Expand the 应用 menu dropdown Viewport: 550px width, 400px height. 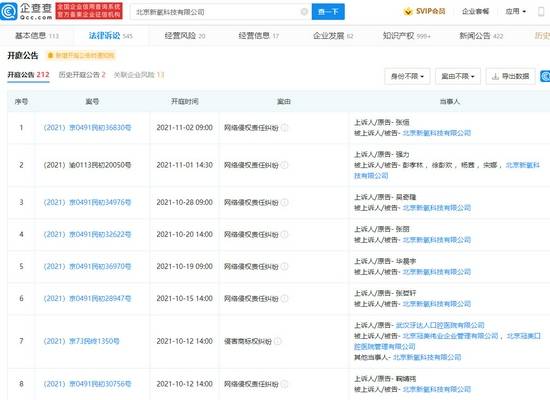516,12
